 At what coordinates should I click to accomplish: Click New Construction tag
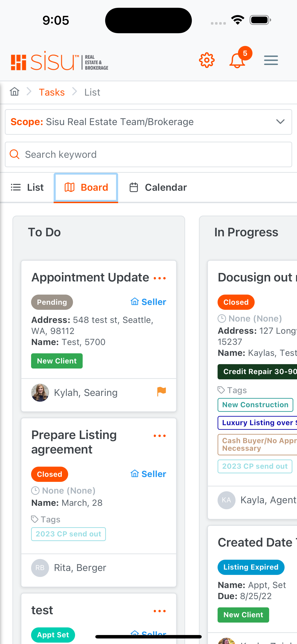pyautogui.click(x=255, y=405)
